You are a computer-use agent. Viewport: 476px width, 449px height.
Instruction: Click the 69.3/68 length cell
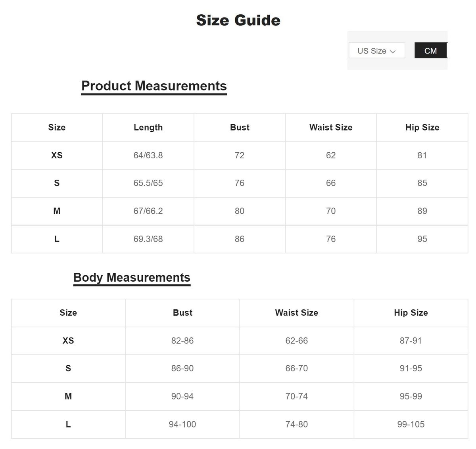[x=148, y=239]
